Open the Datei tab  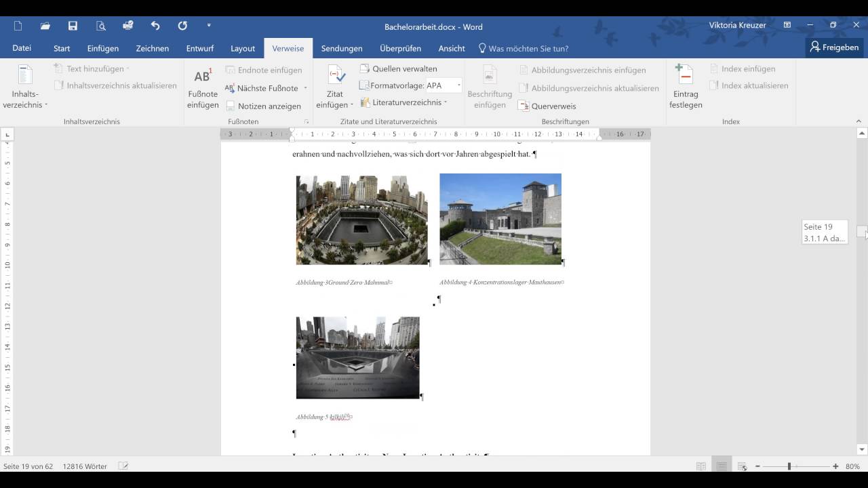22,48
